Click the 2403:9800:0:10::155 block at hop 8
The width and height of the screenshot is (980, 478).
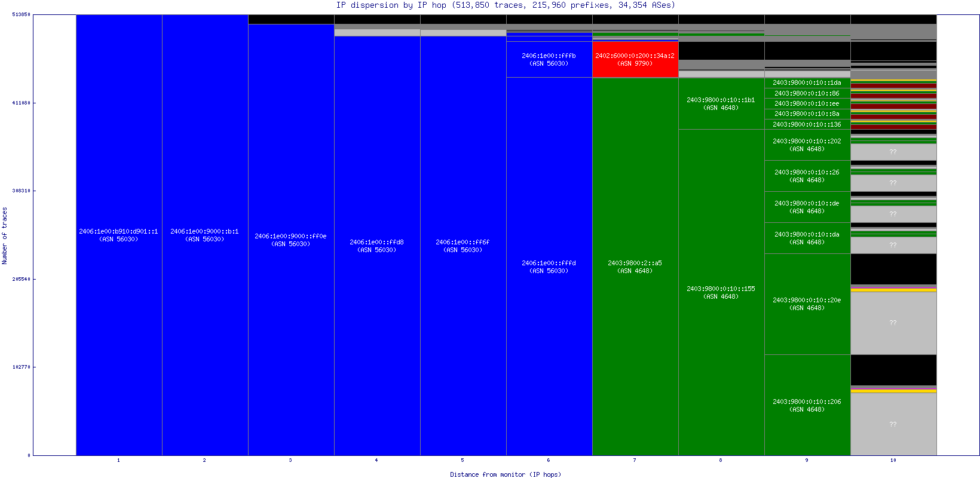click(721, 292)
